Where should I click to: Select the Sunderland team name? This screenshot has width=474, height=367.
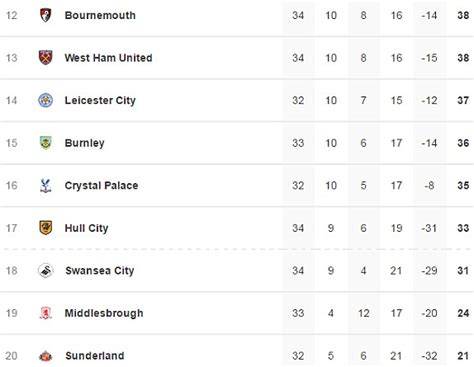click(x=95, y=356)
